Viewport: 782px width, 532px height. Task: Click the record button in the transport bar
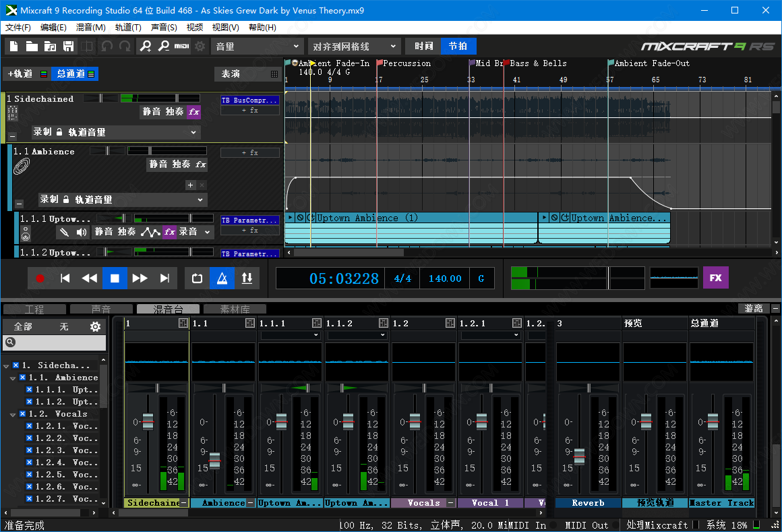pos(40,278)
